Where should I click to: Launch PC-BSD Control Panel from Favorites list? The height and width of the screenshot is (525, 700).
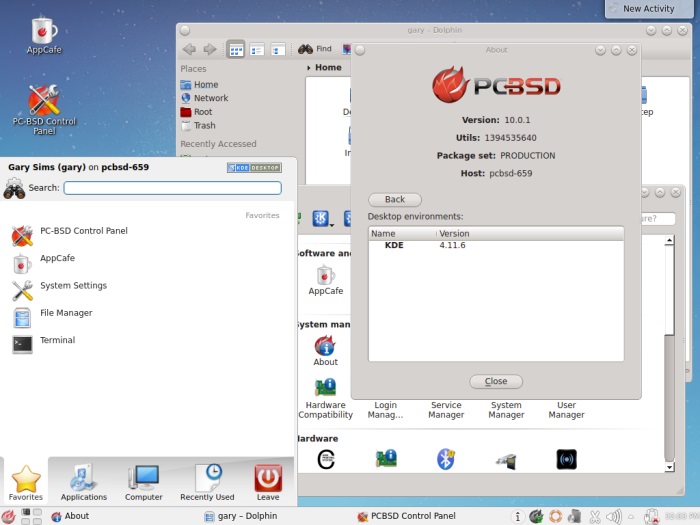click(x=70, y=235)
